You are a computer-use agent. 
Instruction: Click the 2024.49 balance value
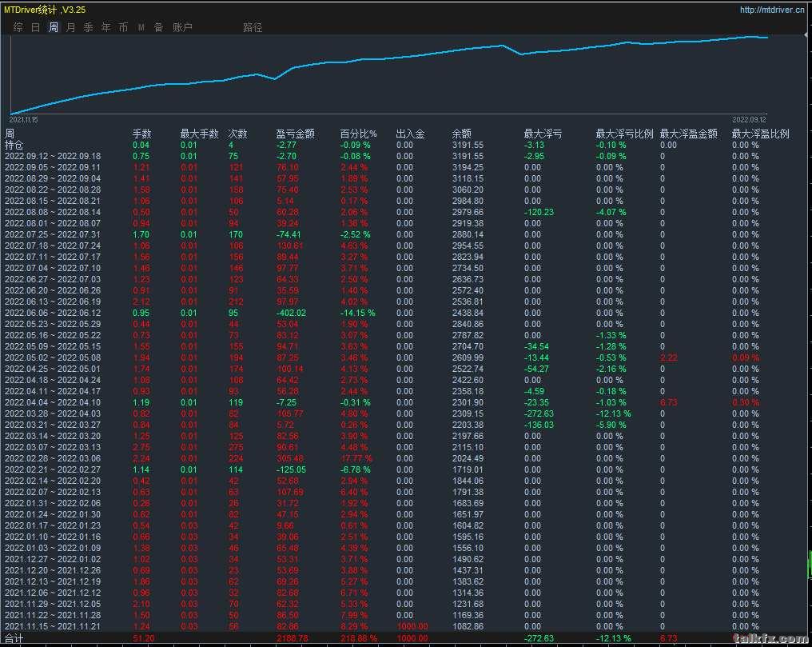coord(468,458)
